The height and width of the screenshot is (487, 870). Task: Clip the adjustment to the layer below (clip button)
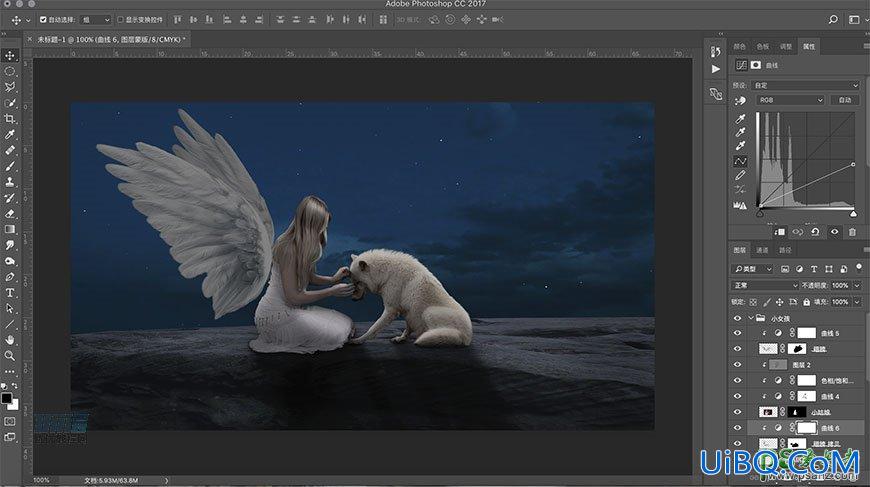780,232
